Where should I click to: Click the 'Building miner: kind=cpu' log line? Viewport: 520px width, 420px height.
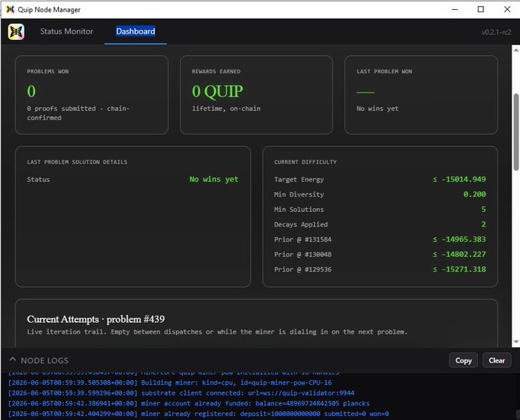click(170, 383)
